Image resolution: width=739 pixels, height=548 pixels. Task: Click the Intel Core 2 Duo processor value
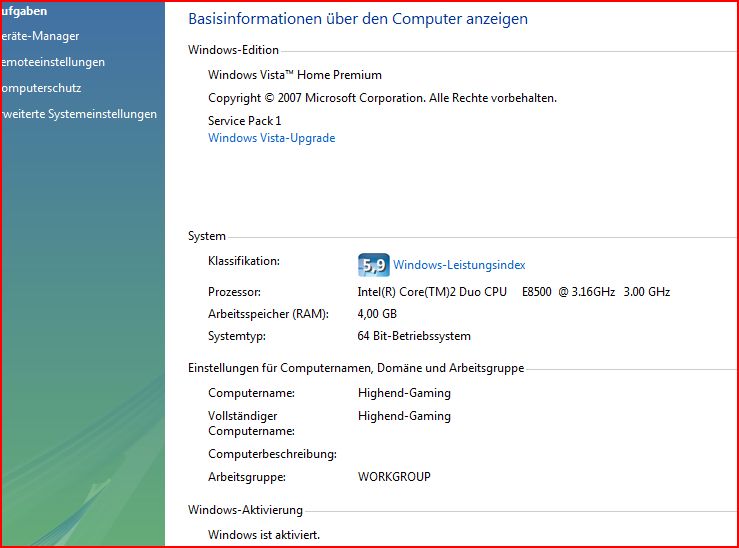514,292
